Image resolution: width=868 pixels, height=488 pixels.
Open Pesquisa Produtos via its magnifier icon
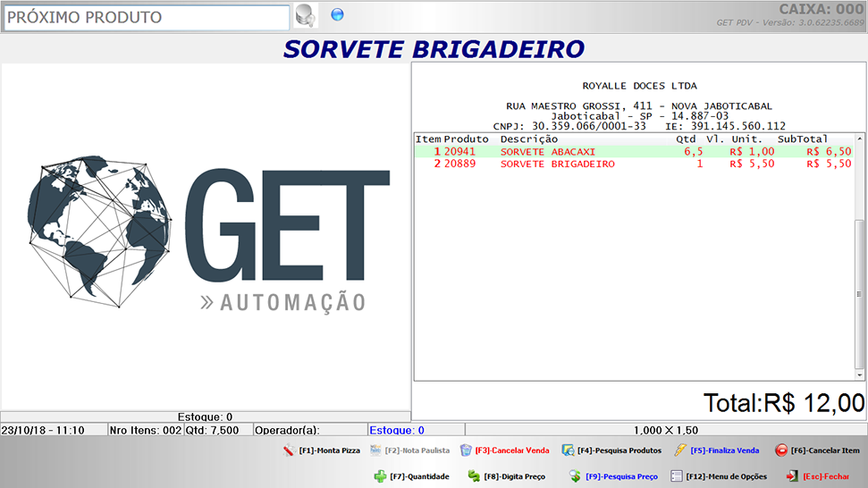569,450
